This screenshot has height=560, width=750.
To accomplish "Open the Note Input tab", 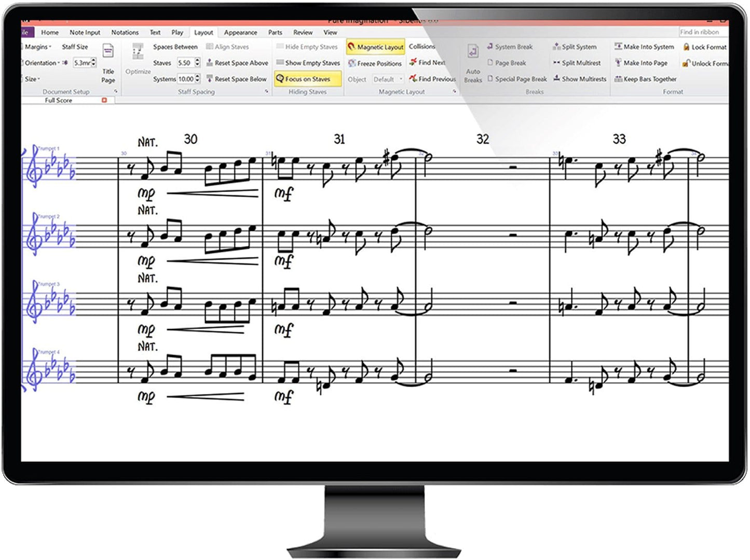I will coord(85,32).
